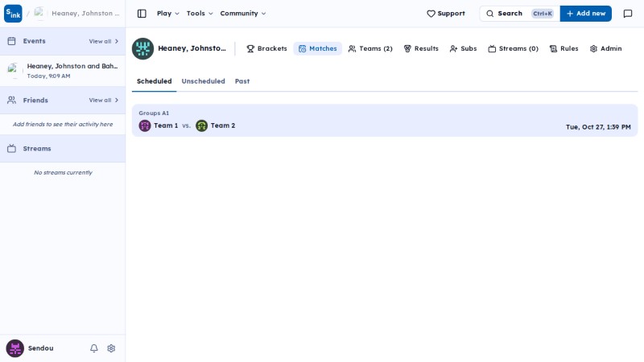Open Heaney, Johnston and Bah event
The height and width of the screenshot is (362, 644).
point(63,71)
